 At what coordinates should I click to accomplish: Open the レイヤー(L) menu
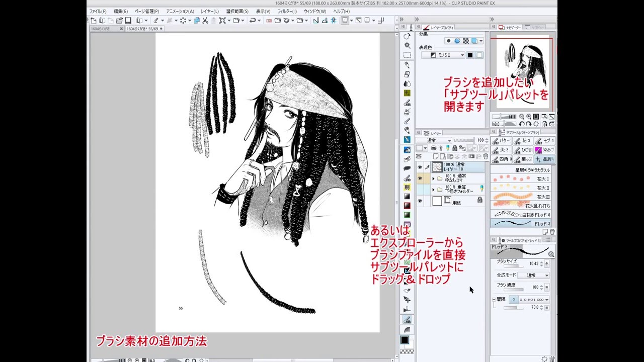coord(209,11)
